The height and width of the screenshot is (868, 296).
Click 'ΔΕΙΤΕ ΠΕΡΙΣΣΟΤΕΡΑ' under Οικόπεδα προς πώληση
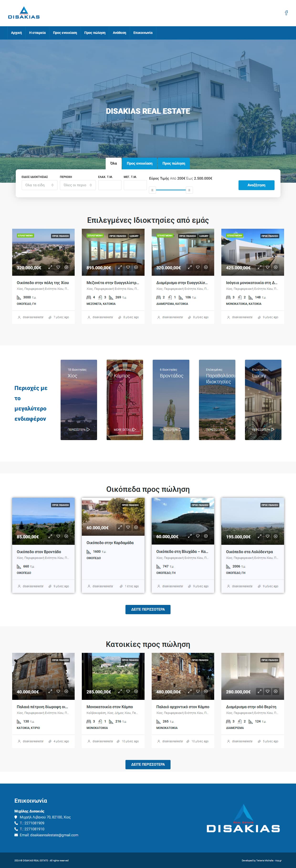click(148, 609)
